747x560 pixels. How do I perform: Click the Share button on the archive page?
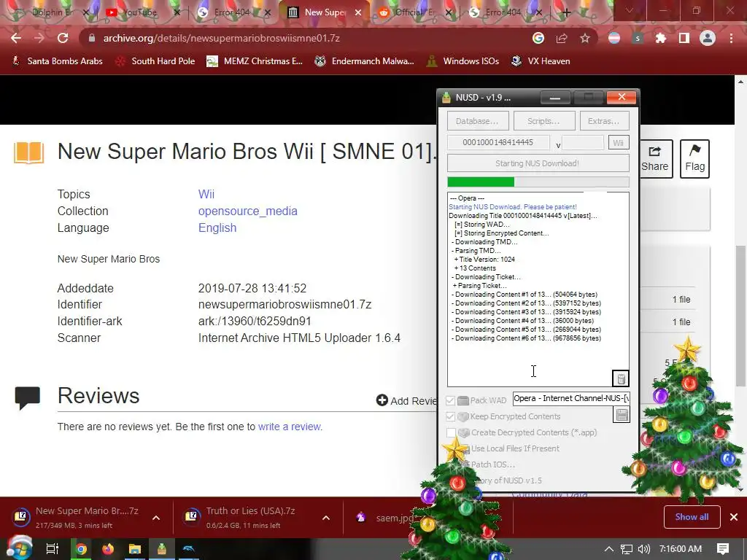[x=654, y=158]
